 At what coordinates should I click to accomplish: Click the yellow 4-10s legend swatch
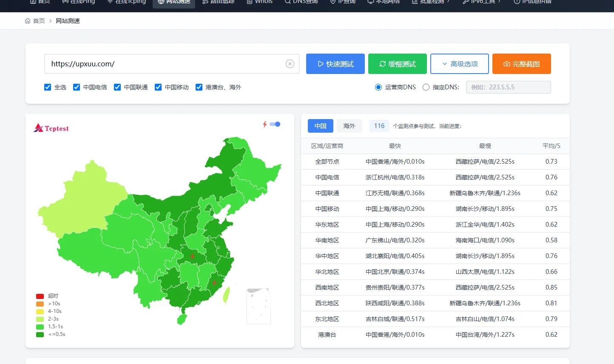[40, 311]
